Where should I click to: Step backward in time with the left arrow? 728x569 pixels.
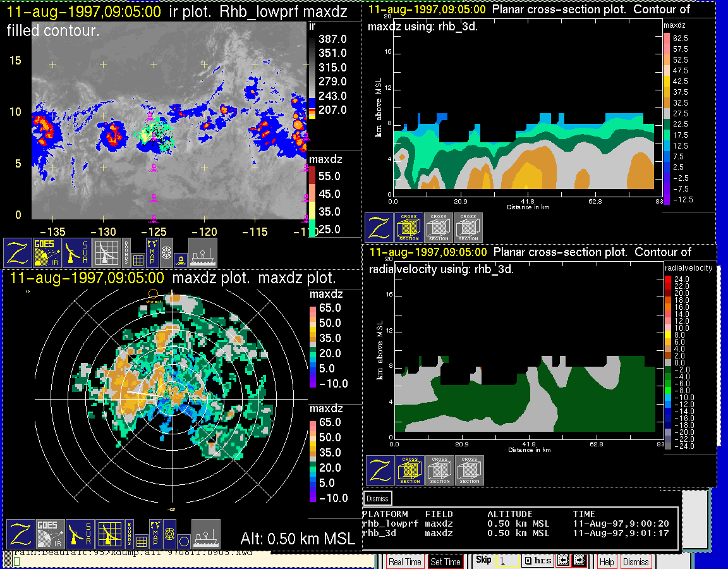562,561
